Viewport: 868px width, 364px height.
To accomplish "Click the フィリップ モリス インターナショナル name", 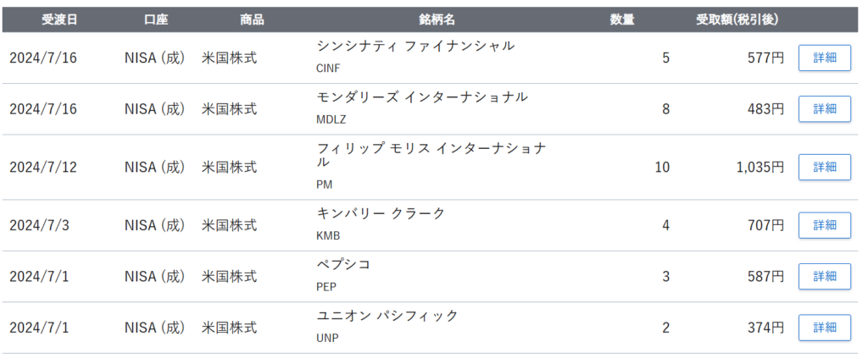I will (x=431, y=154).
